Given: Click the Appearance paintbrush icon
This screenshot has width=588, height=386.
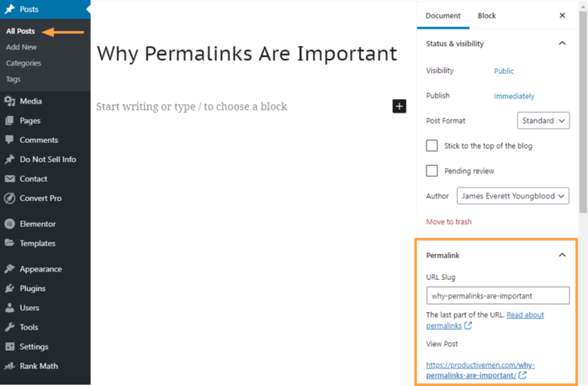Looking at the screenshot, I should tap(9, 269).
